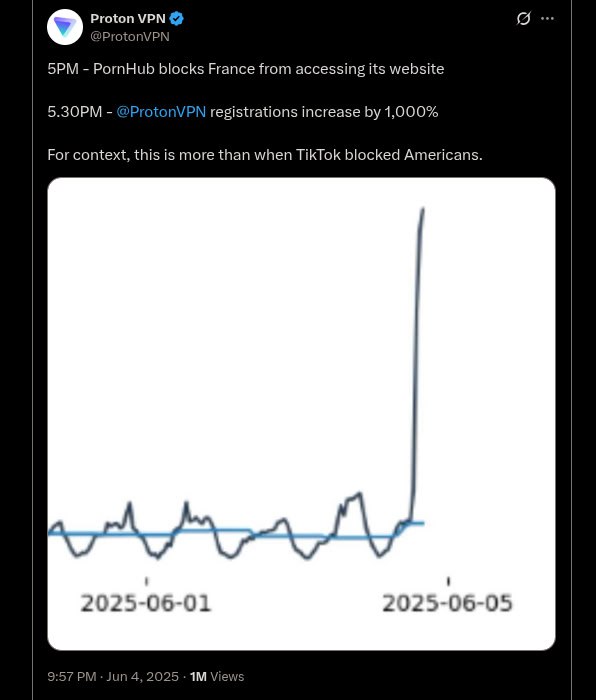596x700 pixels.
Task: Click the Jun 4, 2025 date text
Action: 142,676
